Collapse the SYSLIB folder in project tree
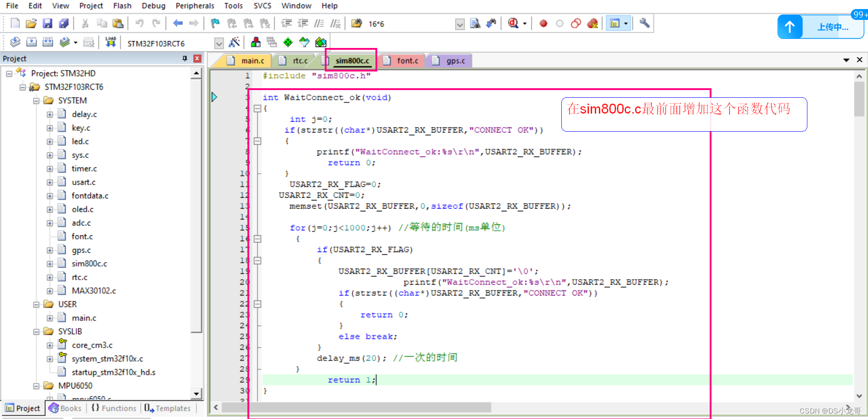Image resolution: width=868 pixels, height=419 pixels. [36, 332]
